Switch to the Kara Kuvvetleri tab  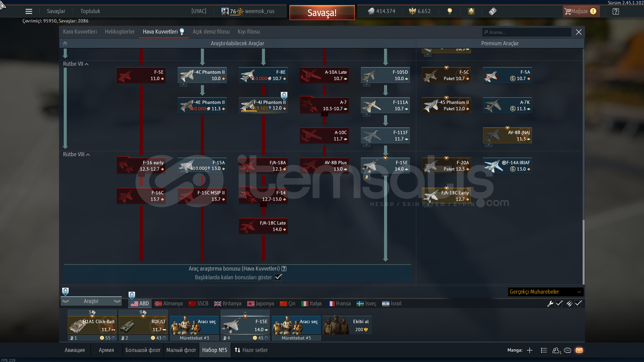pos(80,32)
